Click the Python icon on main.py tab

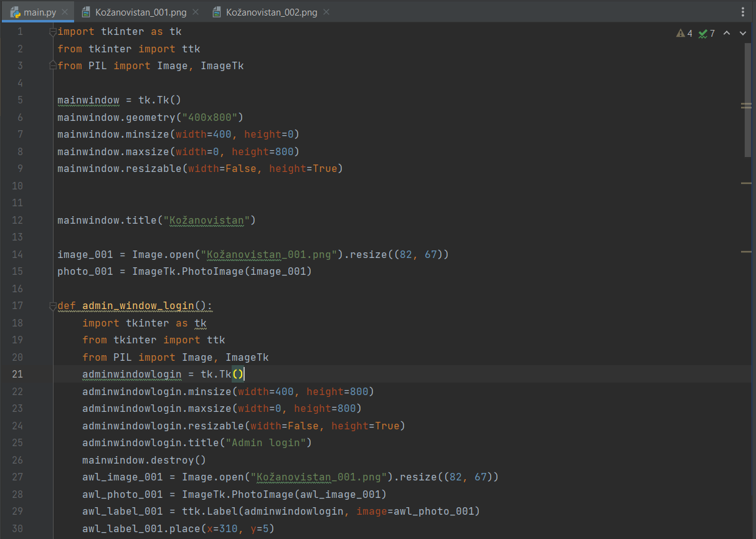click(x=16, y=11)
